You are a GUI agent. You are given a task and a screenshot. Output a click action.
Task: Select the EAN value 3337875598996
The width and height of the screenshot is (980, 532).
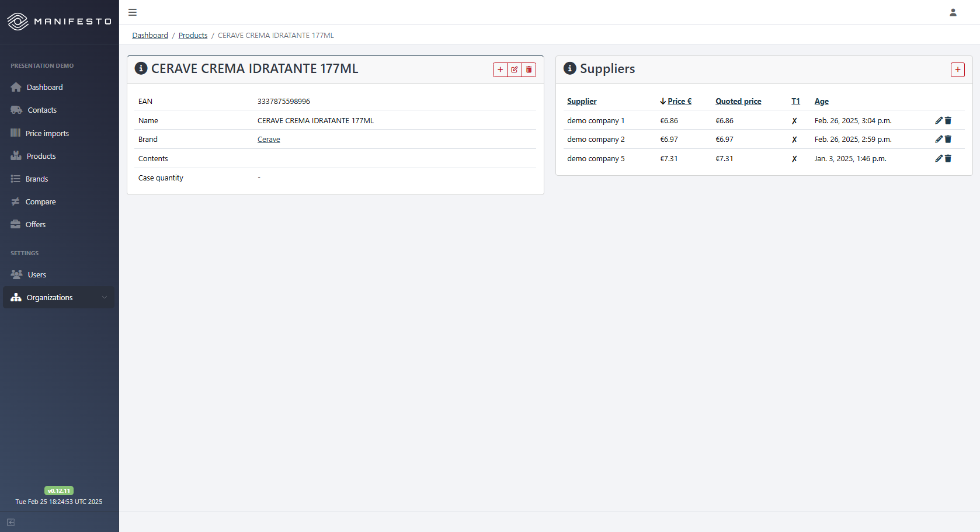(x=284, y=101)
